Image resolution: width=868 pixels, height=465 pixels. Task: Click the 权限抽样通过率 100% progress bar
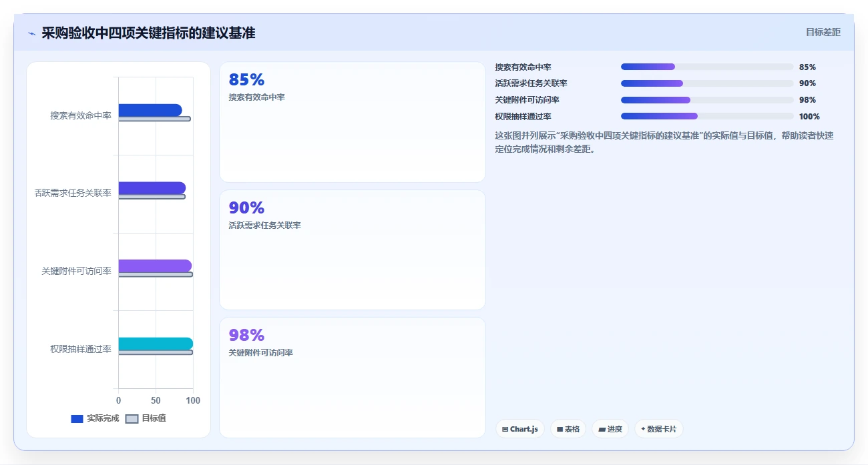pyautogui.click(x=707, y=116)
